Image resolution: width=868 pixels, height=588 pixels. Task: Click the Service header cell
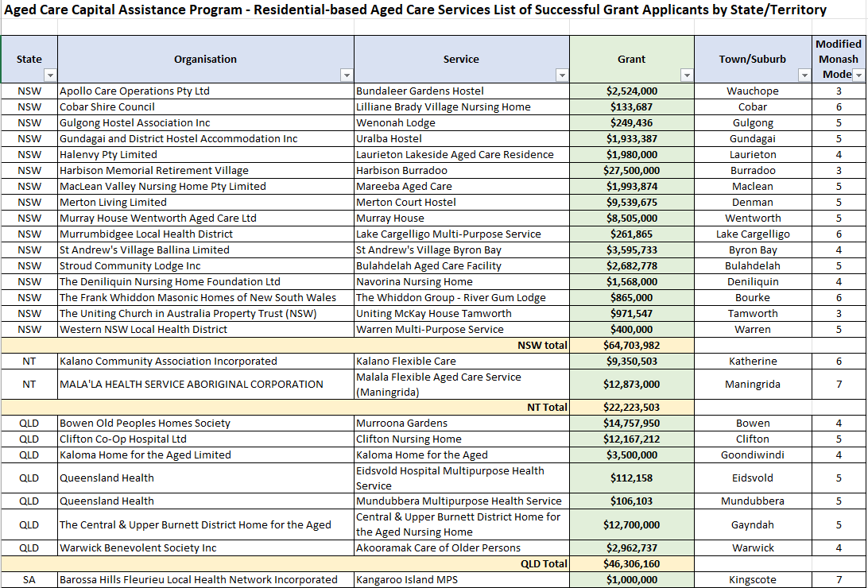(462, 59)
